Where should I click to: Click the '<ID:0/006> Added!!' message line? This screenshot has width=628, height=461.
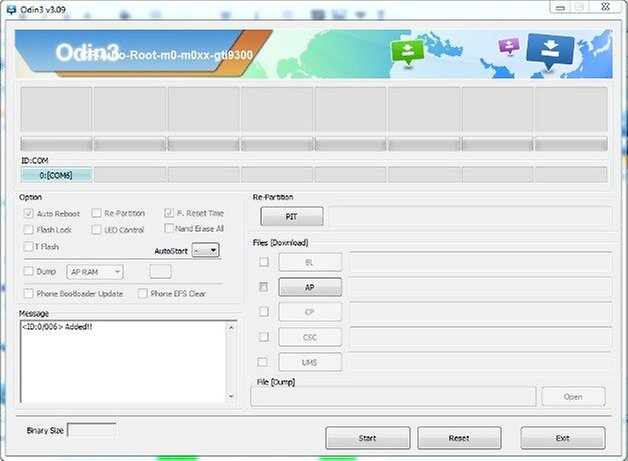[57, 327]
